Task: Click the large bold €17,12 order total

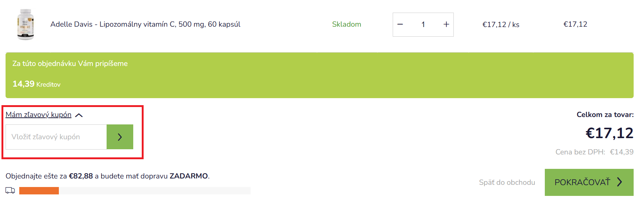Action: pos(609,133)
